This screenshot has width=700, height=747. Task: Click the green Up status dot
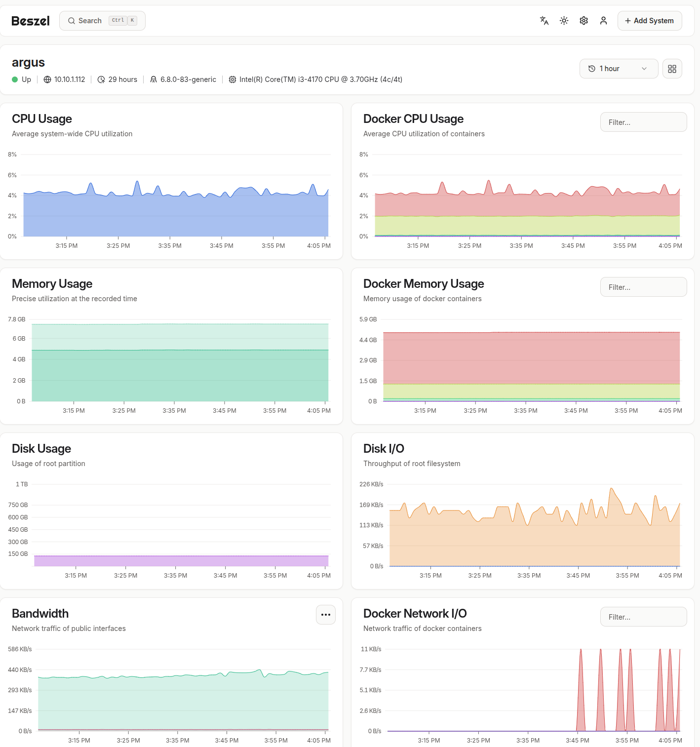click(15, 79)
